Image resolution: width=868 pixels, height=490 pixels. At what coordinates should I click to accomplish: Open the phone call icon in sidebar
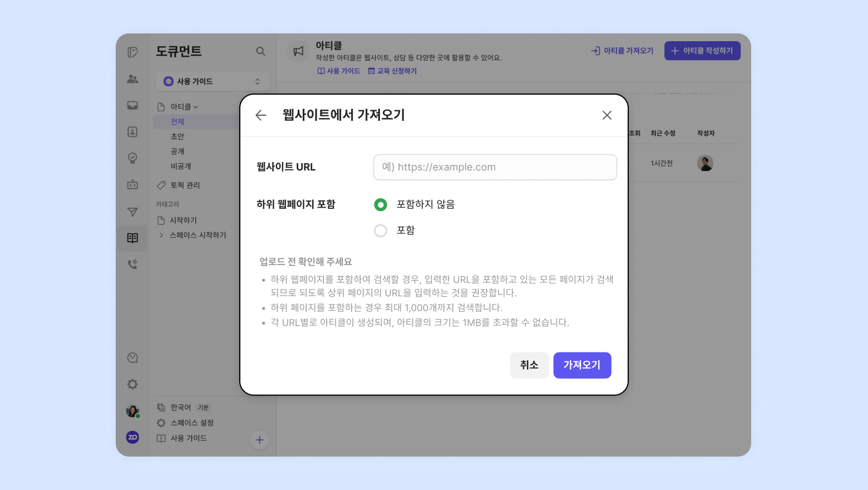tap(132, 264)
